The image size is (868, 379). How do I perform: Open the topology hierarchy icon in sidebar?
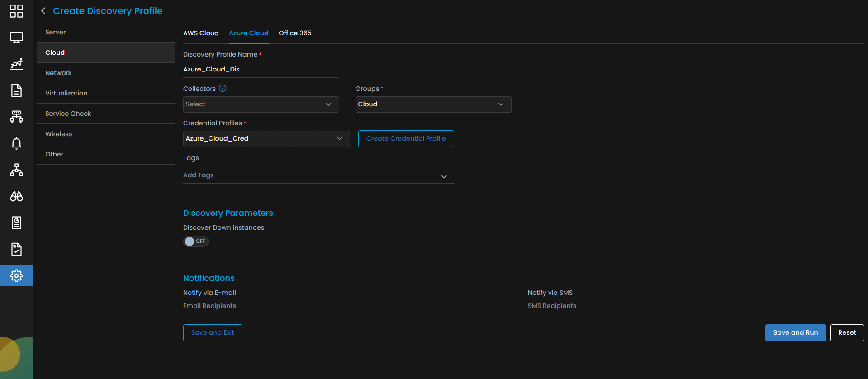[x=16, y=170]
